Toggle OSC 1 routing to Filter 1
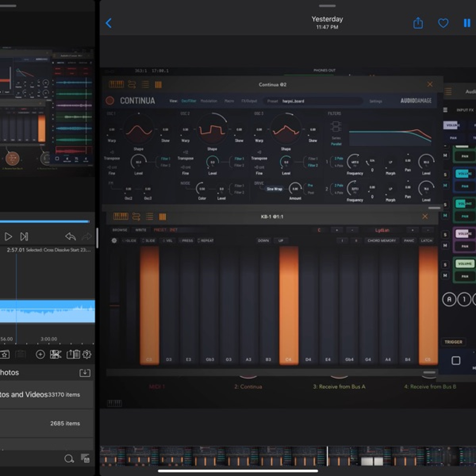The image size is (476, 476). 165,159
